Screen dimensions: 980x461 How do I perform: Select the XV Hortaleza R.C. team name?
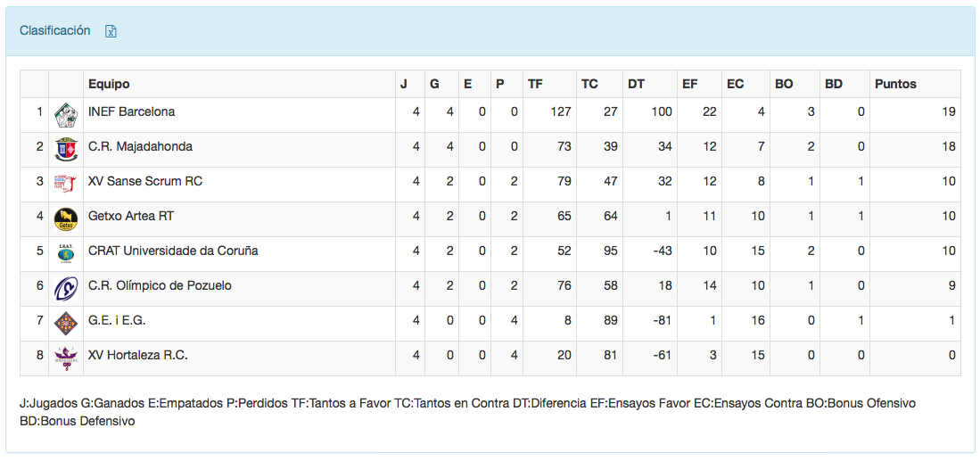point(137,355)
